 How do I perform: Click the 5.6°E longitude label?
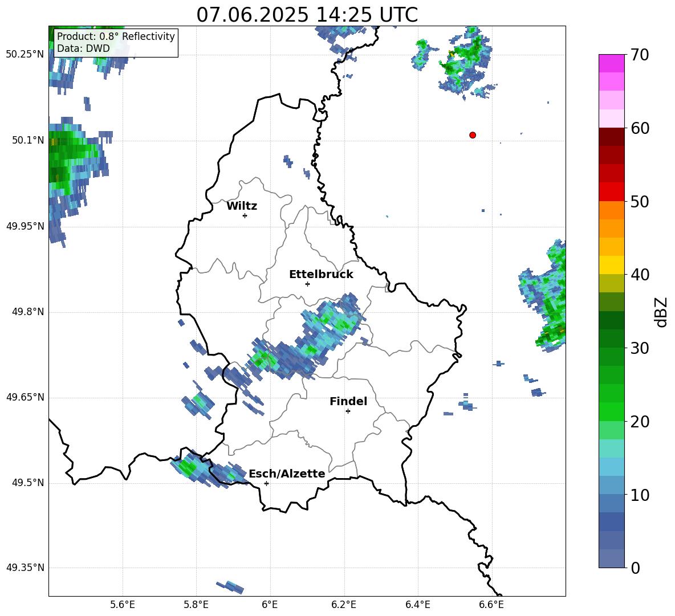point(123,605)
